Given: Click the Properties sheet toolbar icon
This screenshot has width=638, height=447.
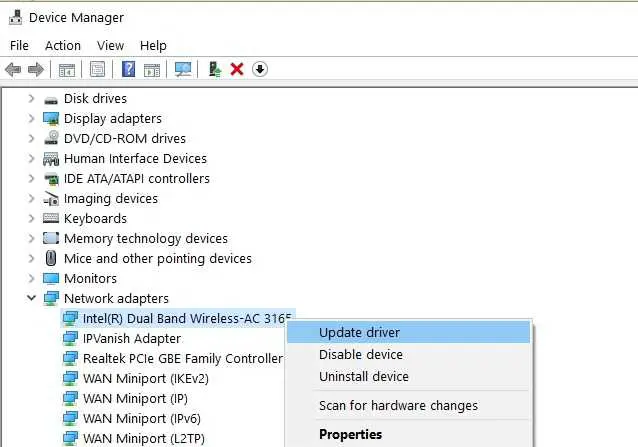Looking at the screenshot, I should tap(97, 70).
